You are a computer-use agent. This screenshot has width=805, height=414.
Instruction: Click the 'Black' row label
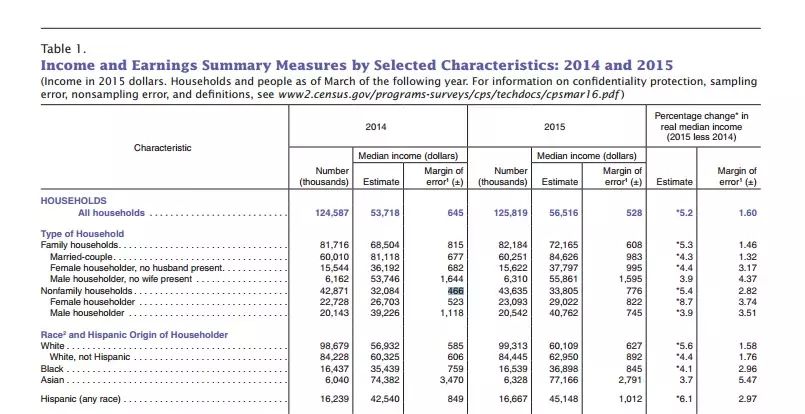[52, 369]
